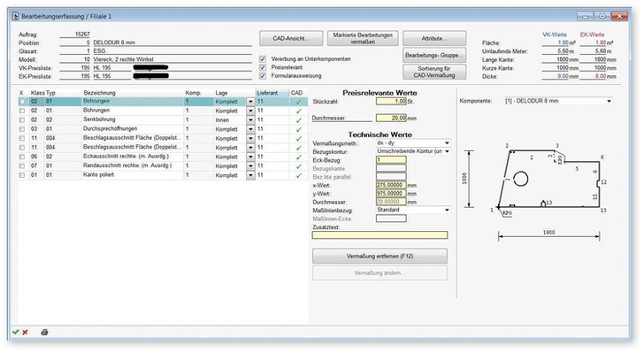Screen dimensions: 644x353
Task: Click the Lage column header
Action: click(221, 93)
